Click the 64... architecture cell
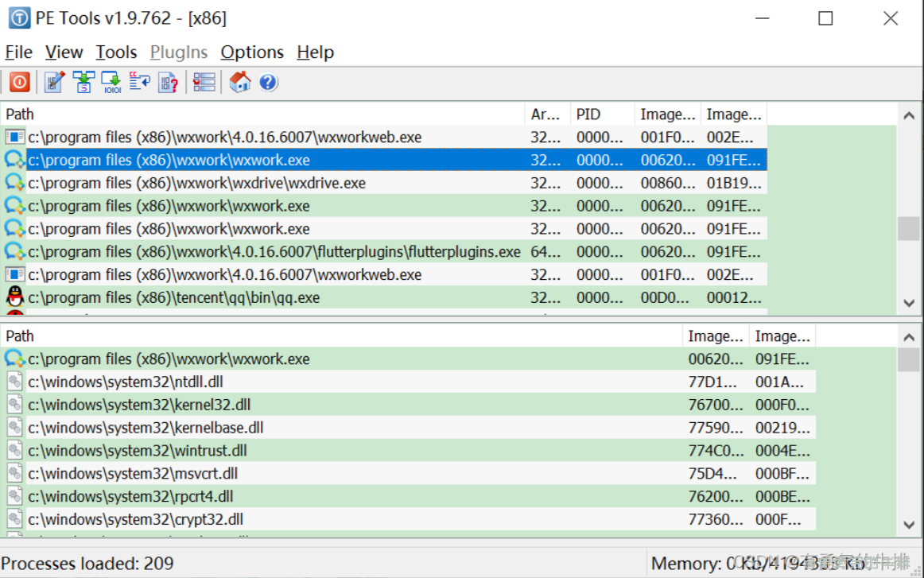 546,251
